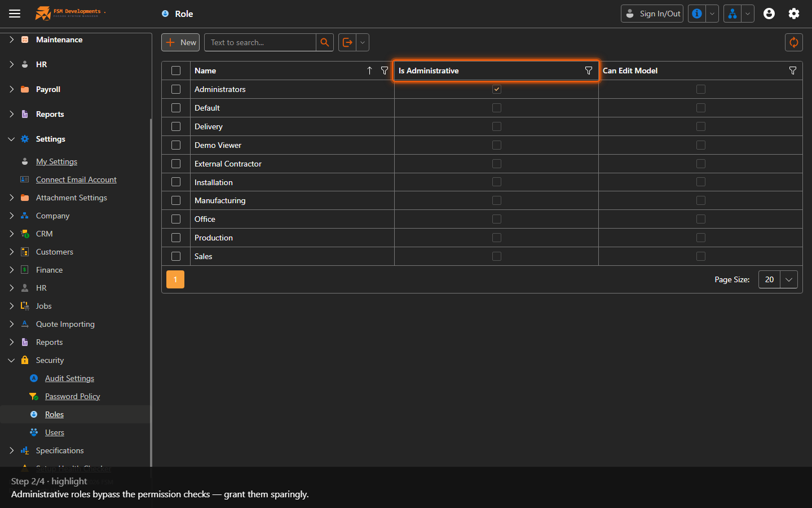Sort ascending arrow in Name column
This screenshot has height=508, width=812.
coord(369,71)
